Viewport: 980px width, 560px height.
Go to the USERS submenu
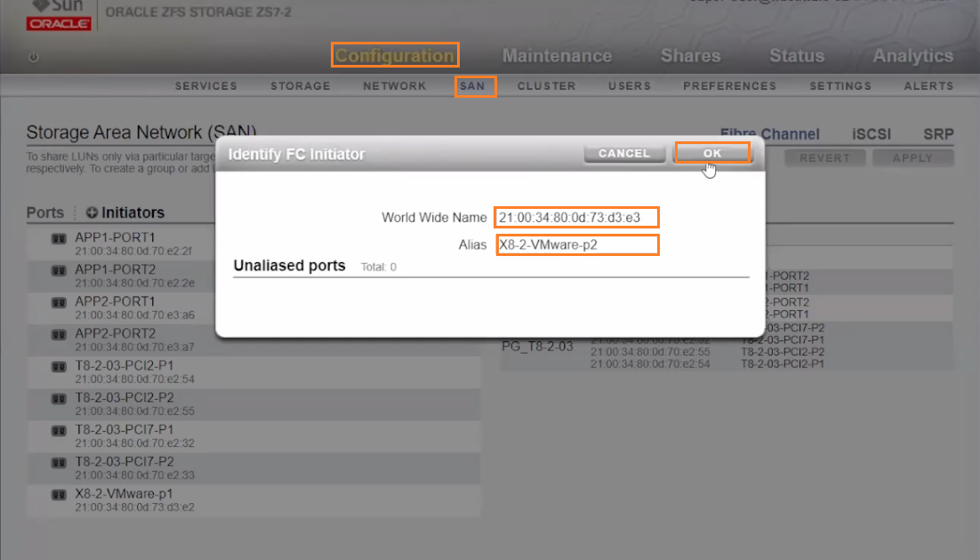(x=630, y=86)
